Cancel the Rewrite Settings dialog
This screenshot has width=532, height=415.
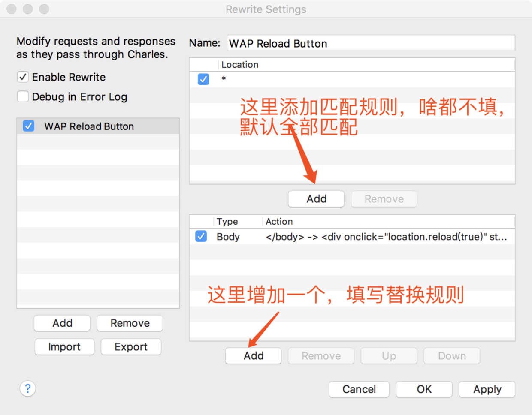coord(359,389)
